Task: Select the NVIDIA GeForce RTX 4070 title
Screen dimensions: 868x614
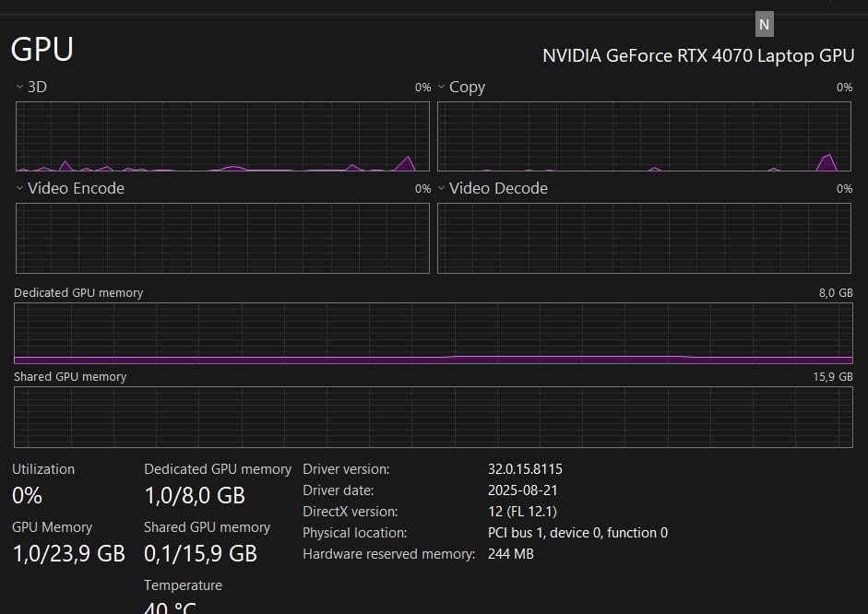Action: point(698,55)
